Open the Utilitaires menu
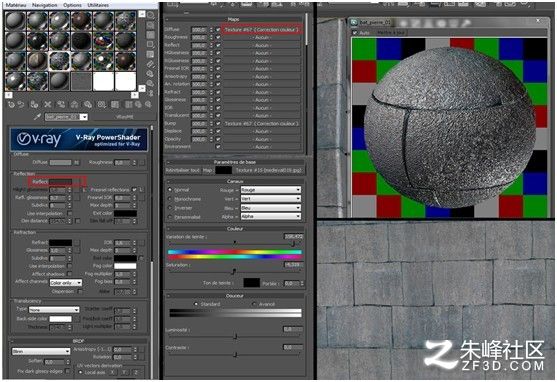The width and height of the screenshot is (557, 382). coord(98,5)
